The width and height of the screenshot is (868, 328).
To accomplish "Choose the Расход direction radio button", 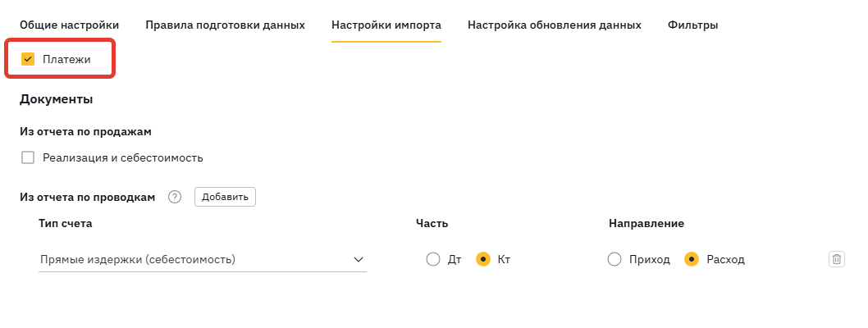I will coord(692,259).
